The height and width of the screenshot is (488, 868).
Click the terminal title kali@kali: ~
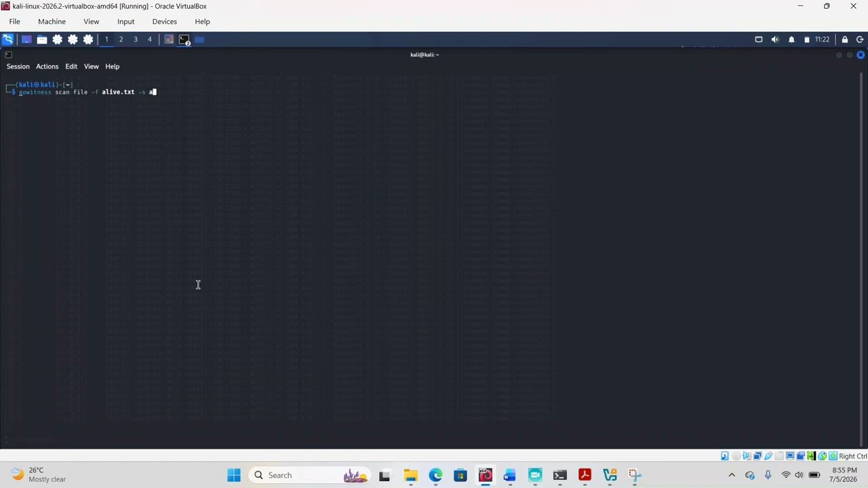point(425,55)
